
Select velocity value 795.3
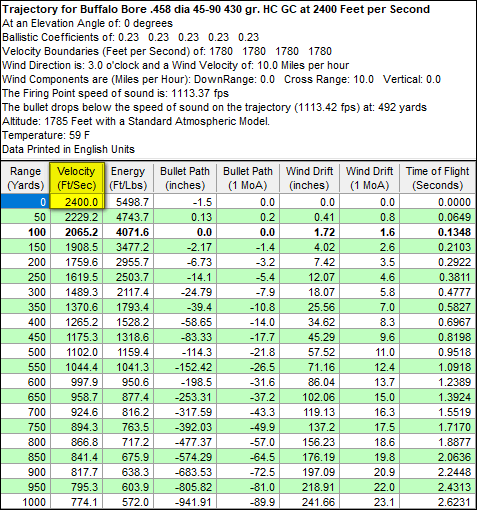[77, 487]
